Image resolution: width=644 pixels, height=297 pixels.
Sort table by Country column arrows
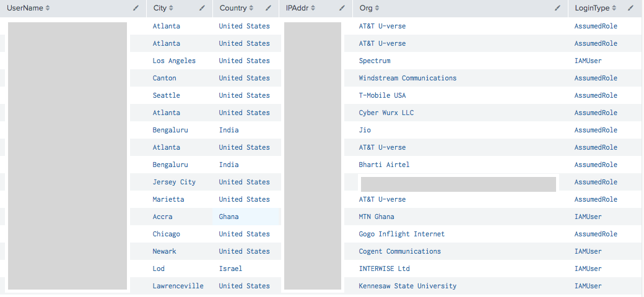251,8
